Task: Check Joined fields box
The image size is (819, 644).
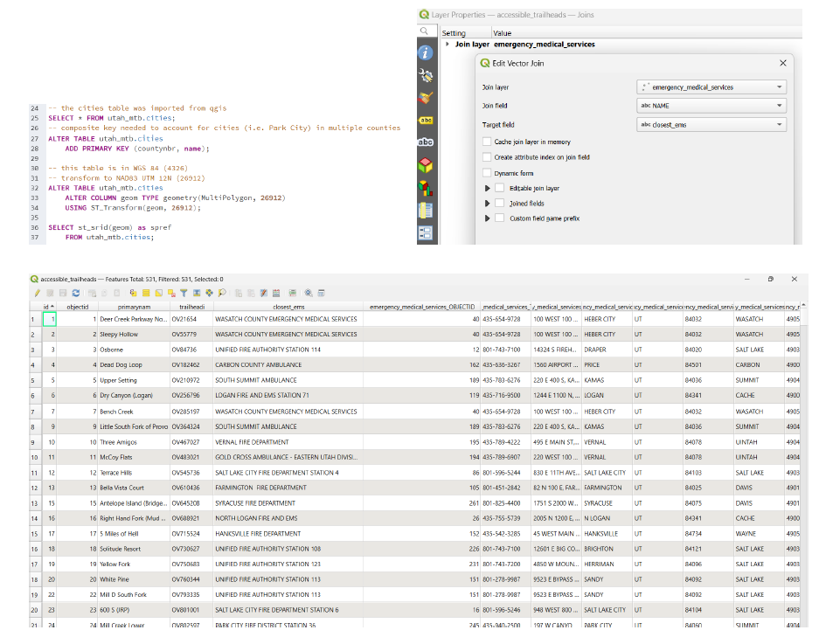Action: click(x=499, y=204)
